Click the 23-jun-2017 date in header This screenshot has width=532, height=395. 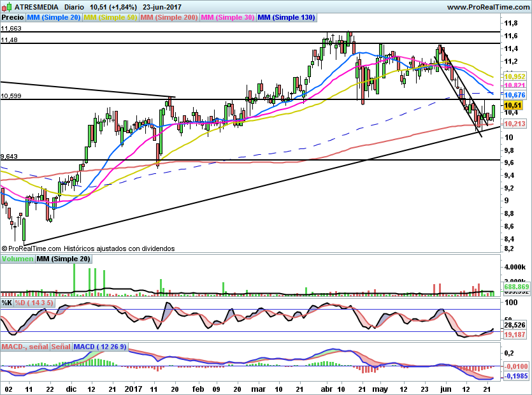pyautogui.click(x=162, y=7)
